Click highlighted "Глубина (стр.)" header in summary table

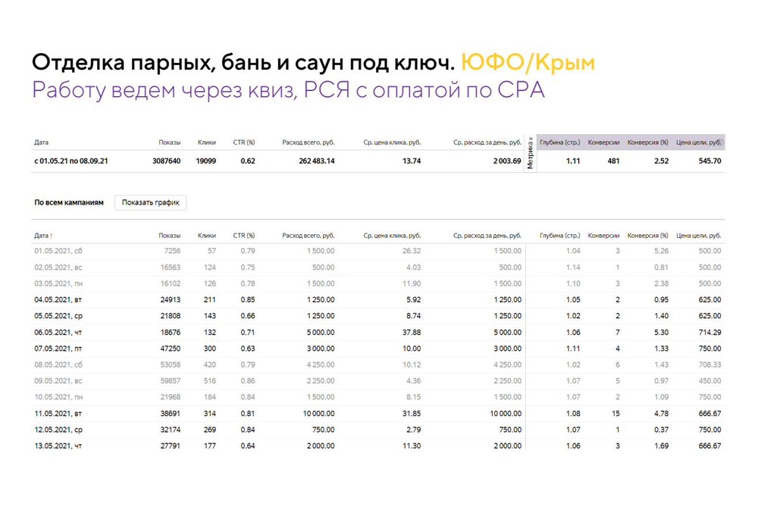coord(560,142)
